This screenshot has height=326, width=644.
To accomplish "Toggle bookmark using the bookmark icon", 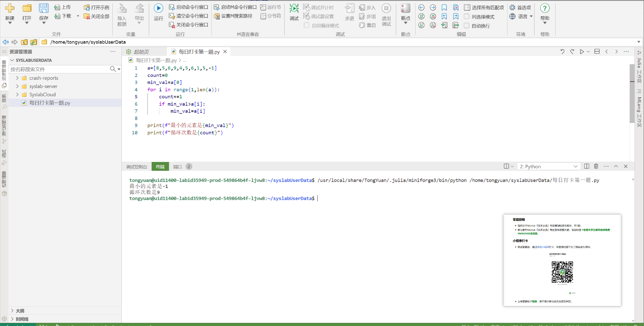I will click(x=444, y=7).
